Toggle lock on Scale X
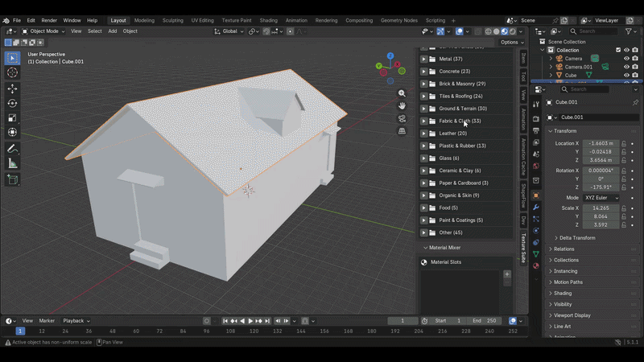644x362 pixels. [x=624, y=208]
